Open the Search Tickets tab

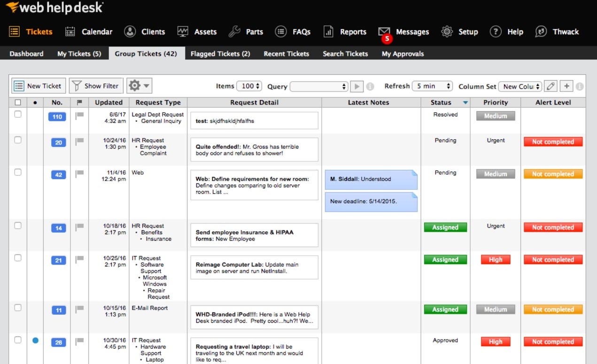pos(345,53)
